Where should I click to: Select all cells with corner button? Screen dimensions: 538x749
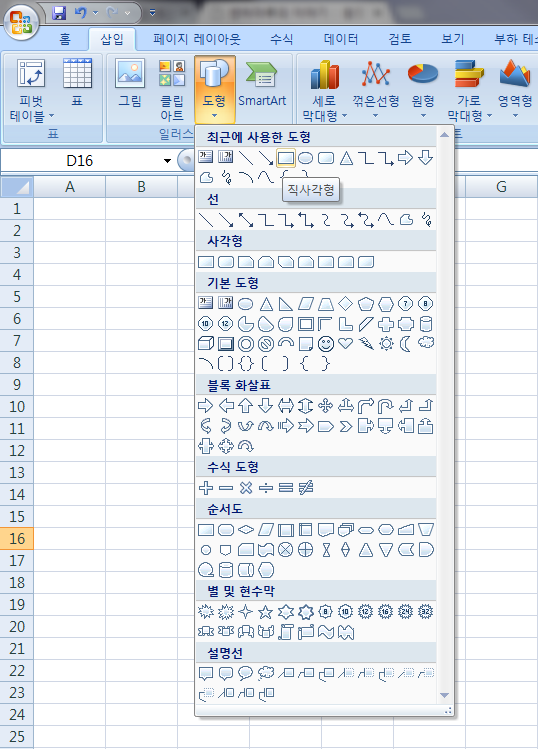17,187
